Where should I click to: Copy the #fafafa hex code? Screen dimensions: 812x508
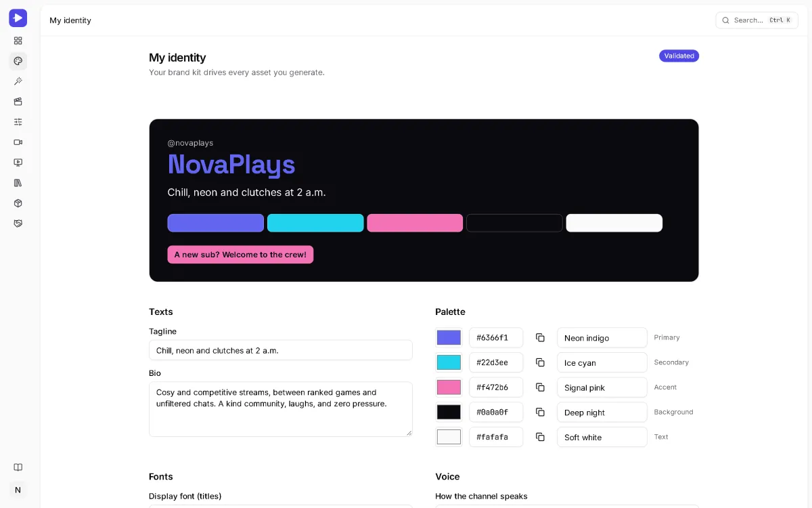pos(540,437)
